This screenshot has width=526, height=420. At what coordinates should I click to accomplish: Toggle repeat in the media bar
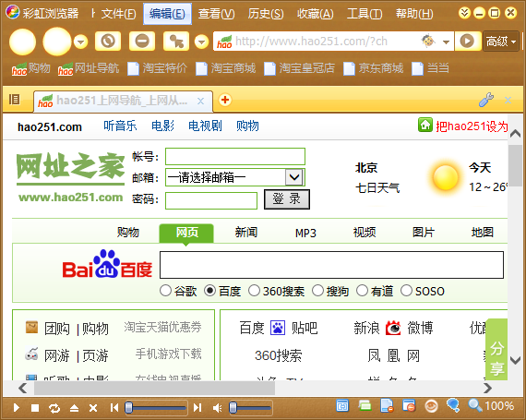[54, 408]
